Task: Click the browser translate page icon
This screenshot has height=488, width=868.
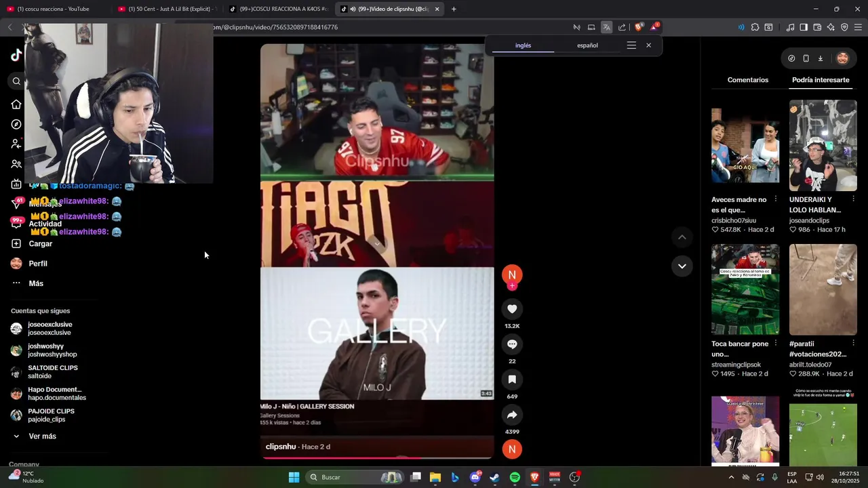Action: tap(606, 27)
